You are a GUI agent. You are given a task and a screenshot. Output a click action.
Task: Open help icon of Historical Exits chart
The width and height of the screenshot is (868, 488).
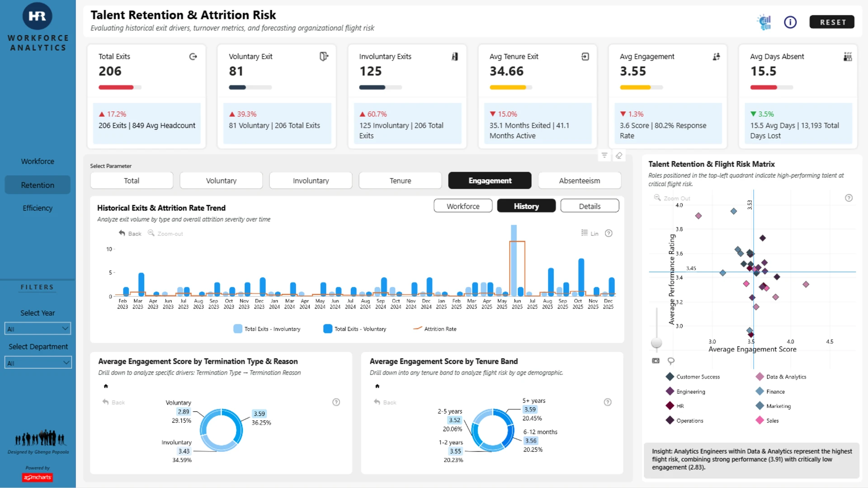tap(609, 234)
